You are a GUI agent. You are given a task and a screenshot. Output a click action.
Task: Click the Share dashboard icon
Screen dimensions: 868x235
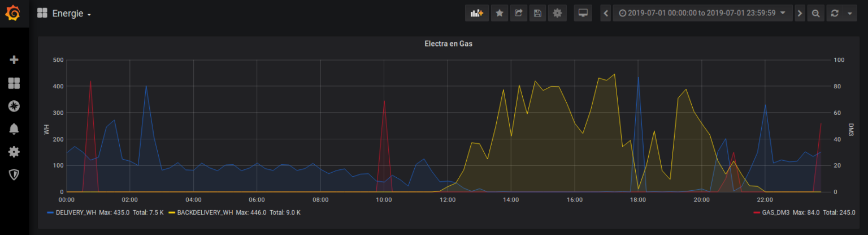tap(518, 13)
